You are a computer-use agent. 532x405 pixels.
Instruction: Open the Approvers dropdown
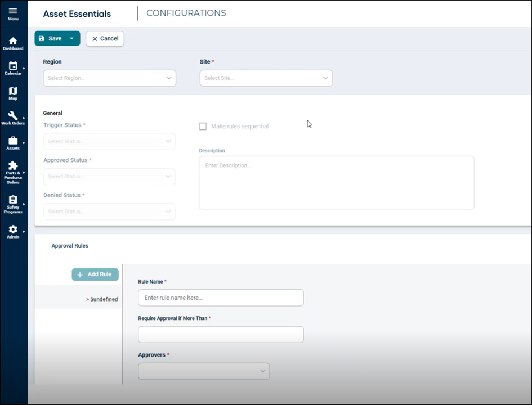coord(204,371)
